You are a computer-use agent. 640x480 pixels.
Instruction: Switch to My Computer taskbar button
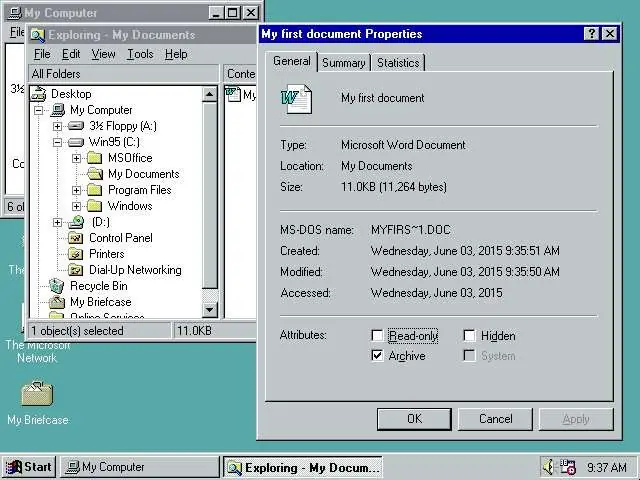click(140, 467)
